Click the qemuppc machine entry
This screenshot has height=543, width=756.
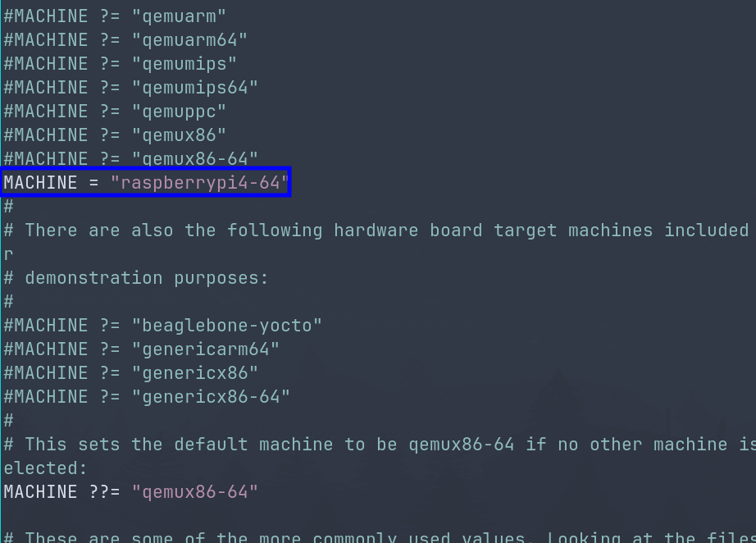pos(115,112)
